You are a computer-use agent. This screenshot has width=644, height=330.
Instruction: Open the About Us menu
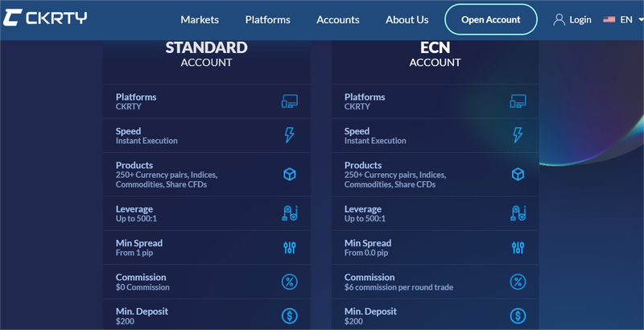click(407, 19)
